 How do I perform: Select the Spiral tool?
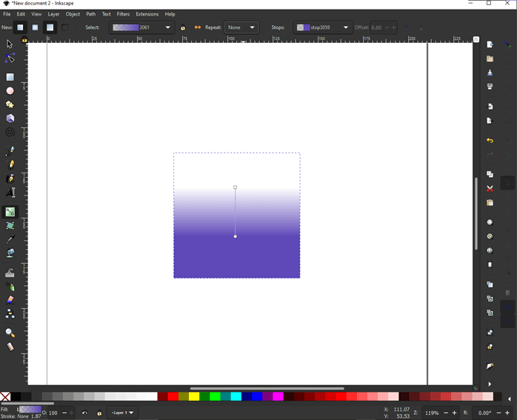10,132
